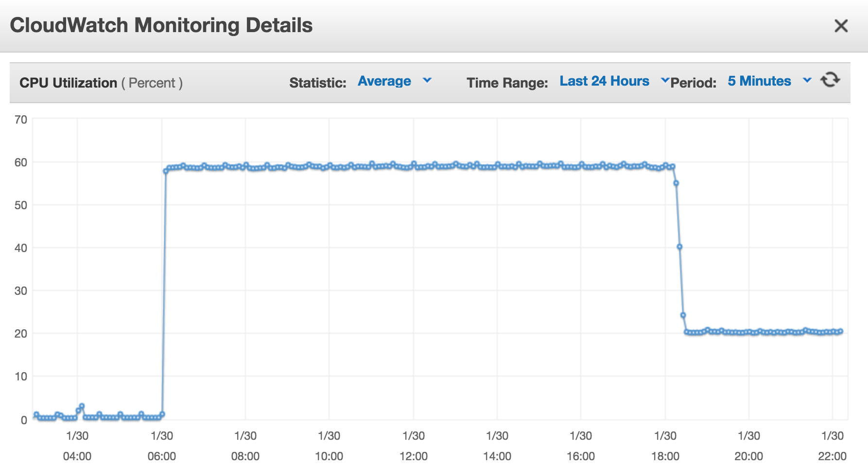Click the 12:00 x-axis time label
Image resolution: width=868 pixels, height=467 pixels.
(x=413, y=456)
